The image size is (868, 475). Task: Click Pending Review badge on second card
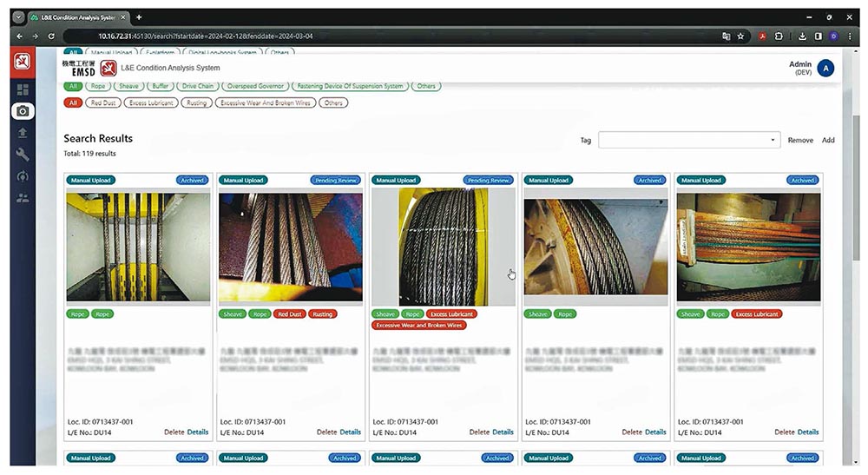(x=335, y=181)
